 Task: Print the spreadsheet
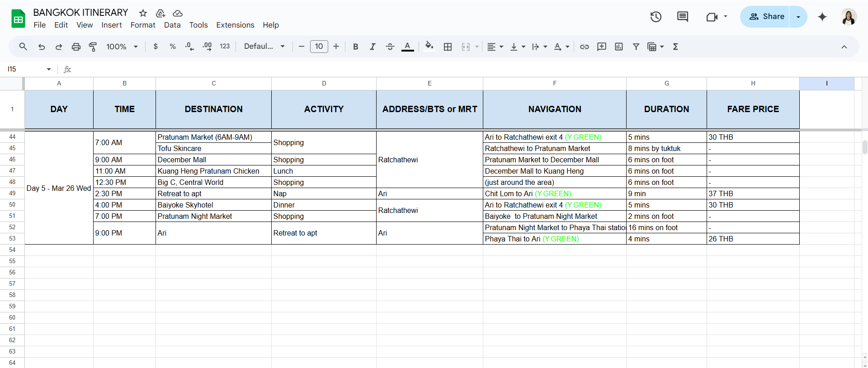76,47
